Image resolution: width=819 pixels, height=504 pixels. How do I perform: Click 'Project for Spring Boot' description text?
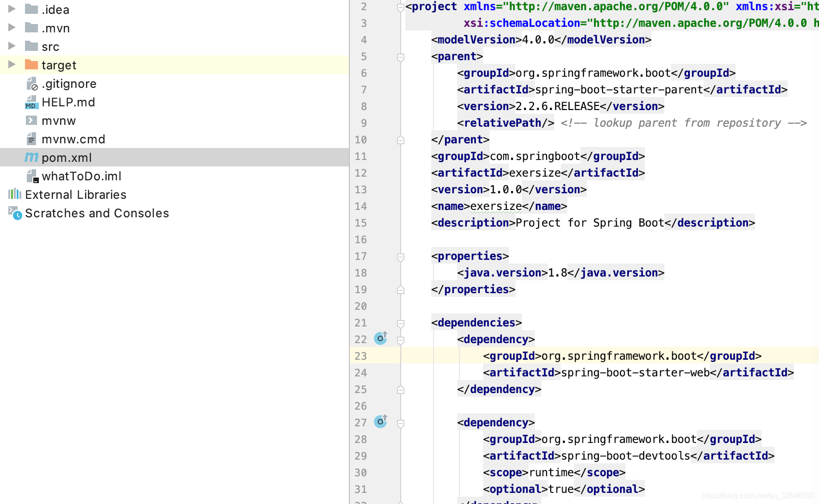click(x=590, y=223)
